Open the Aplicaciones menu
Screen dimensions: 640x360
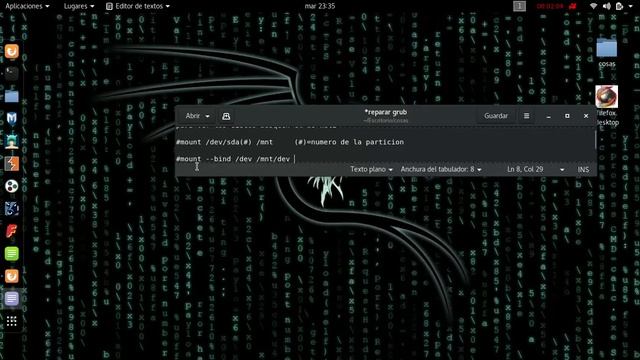pyautogui.click(x=27, y=6)
